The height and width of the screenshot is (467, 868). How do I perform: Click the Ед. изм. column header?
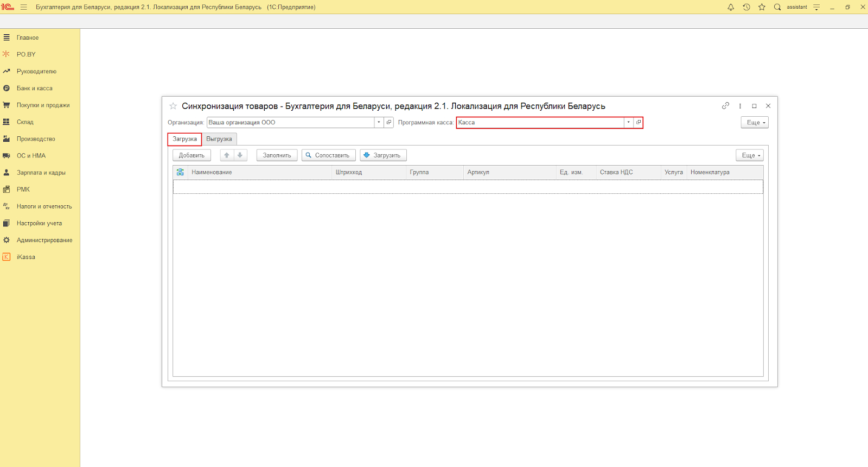point(576,172)
